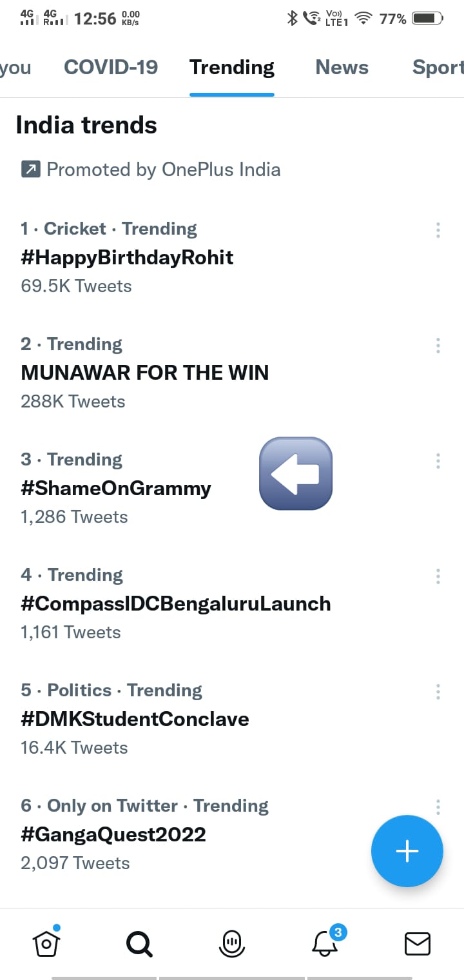The image size is (464, 980).
Task: Tap the battery indicator in status bar
Action: (x=427, y=19)
